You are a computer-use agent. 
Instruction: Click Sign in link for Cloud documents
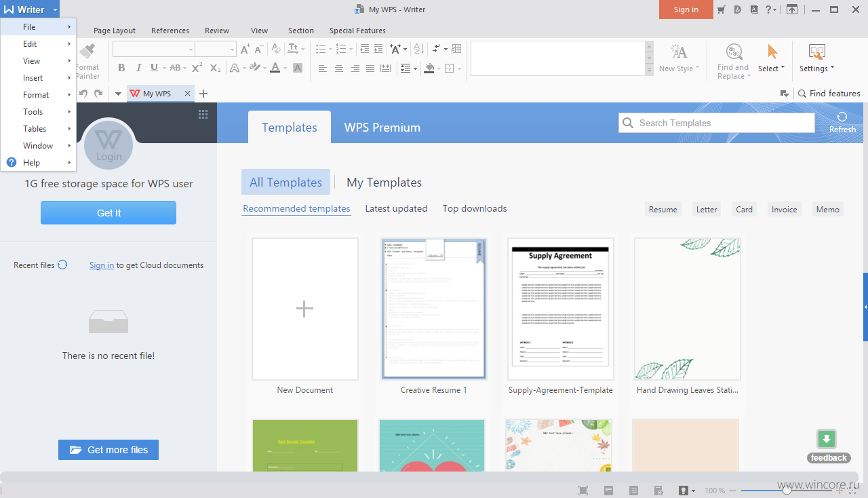102,265
